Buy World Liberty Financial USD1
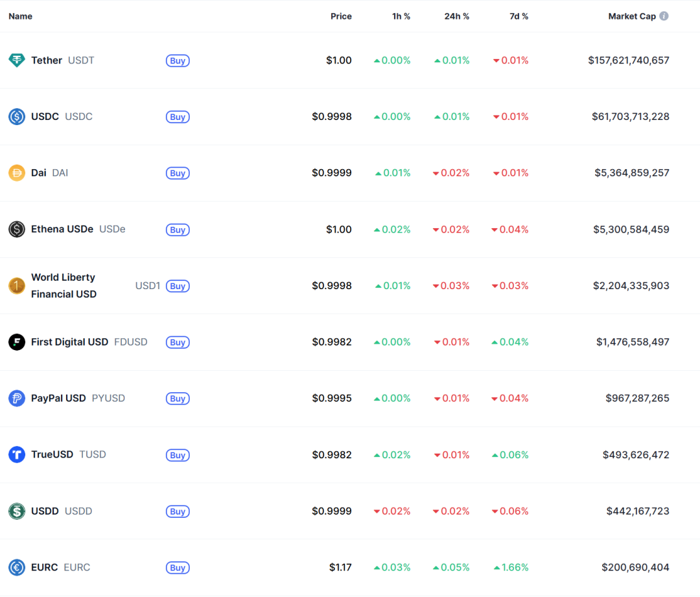 178,287
